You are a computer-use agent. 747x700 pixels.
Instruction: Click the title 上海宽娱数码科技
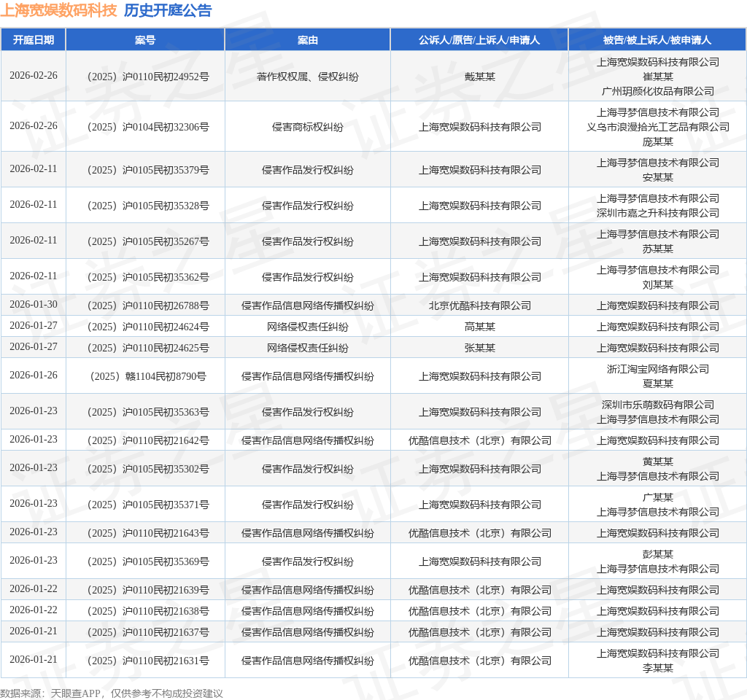click(x=58, y=10)
